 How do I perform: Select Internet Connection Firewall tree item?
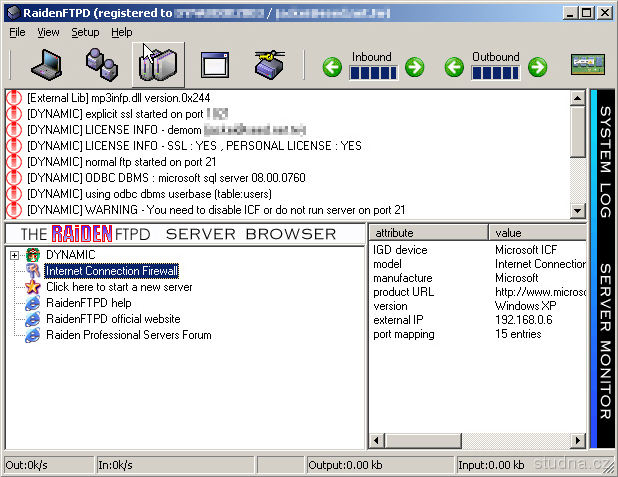pyautogui.click(x=111, y=271)
